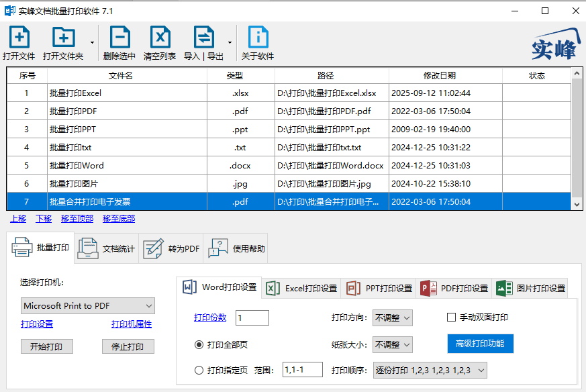Click the 高级打印功能 button
Image resolution: width=586 pixels, height=392 pixels.
(480, 344)
